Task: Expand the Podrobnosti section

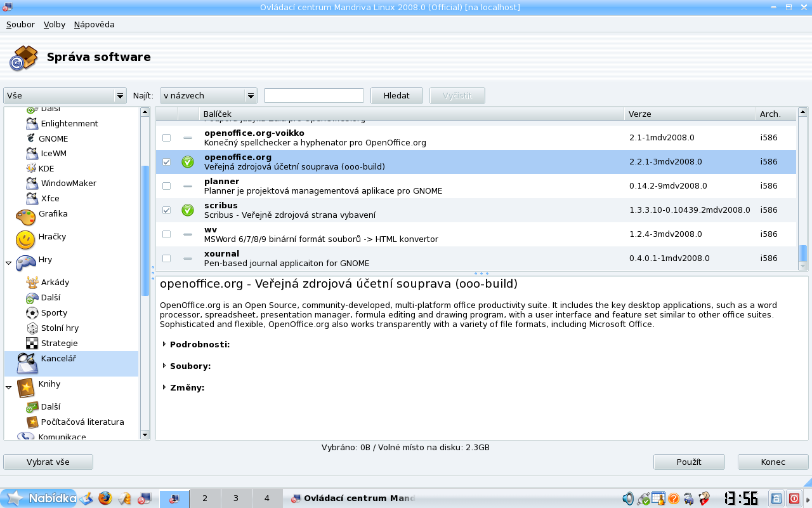Action: point(164,344)
